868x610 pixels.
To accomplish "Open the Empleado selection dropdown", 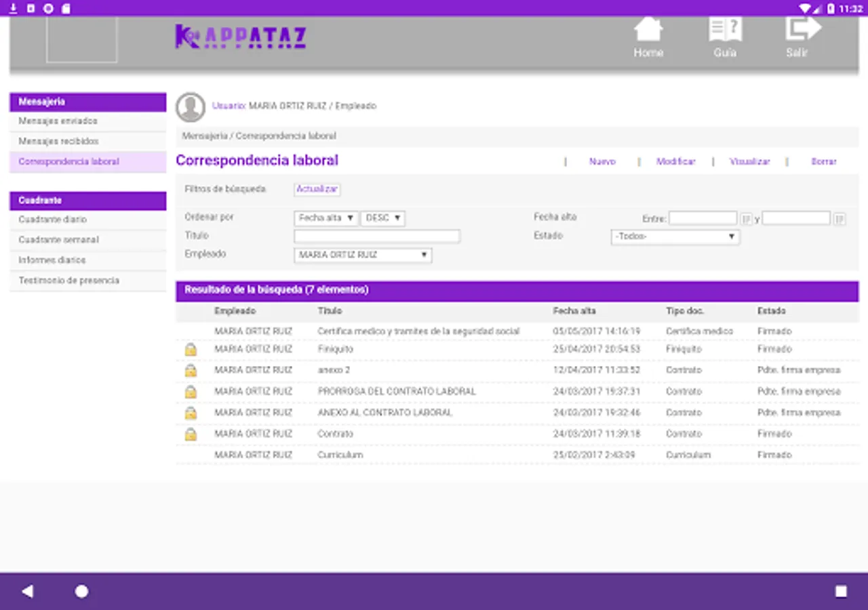I will tap(363, 255).
